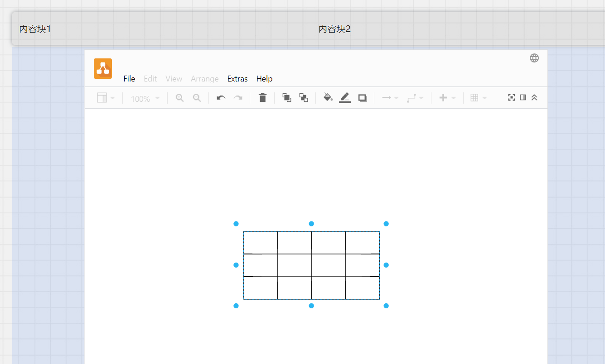Collapse the toolbar with double chevron

point(534,97)
